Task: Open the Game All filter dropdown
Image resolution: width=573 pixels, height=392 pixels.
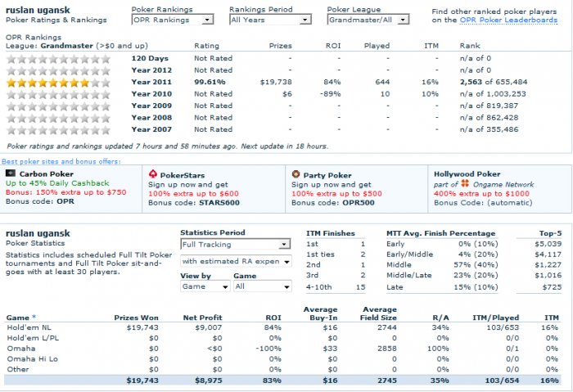Action: [x=263, y=286]
